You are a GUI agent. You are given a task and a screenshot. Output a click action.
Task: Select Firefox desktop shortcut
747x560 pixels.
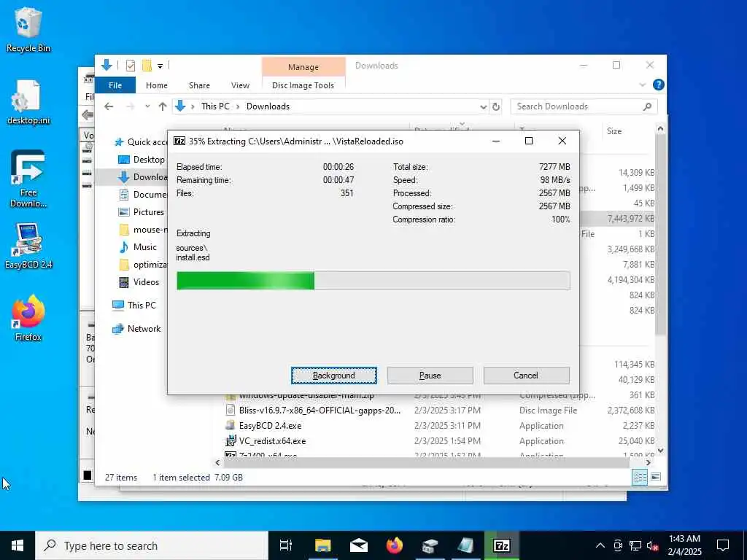pos(28,318)
